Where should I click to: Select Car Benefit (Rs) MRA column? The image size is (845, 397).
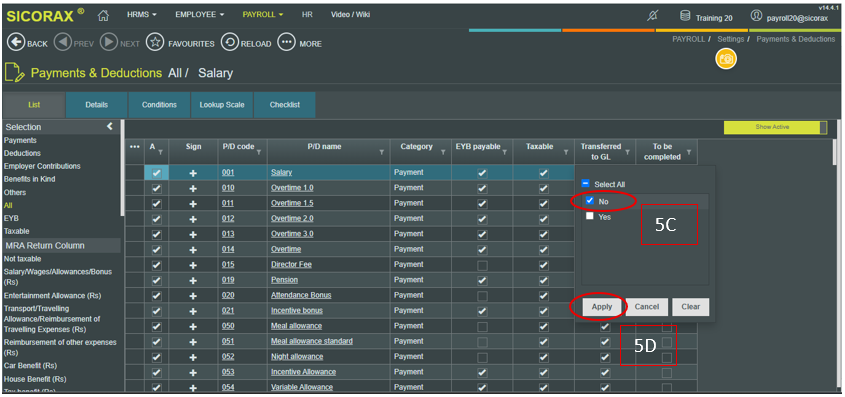pyautogui.click(x=30, y=366)
